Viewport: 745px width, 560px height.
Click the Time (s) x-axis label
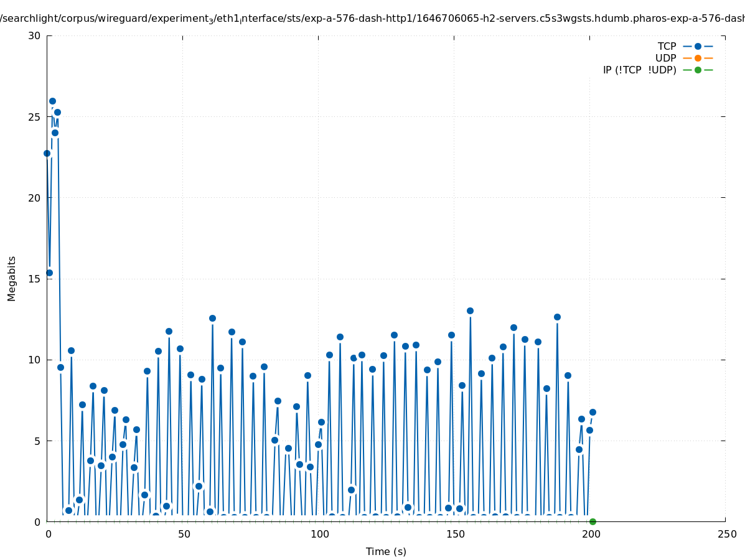pos(386,551)
